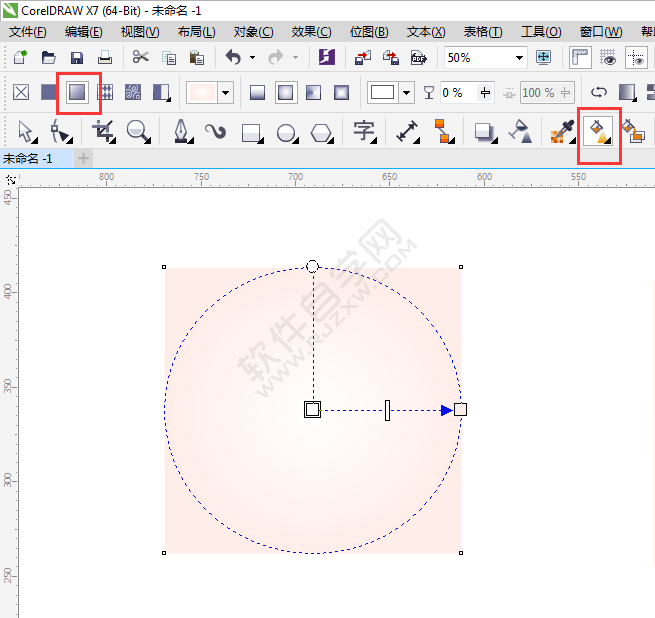Click the New document icon
This screenshot has height=618, width=655.
[x=20, y=57]
